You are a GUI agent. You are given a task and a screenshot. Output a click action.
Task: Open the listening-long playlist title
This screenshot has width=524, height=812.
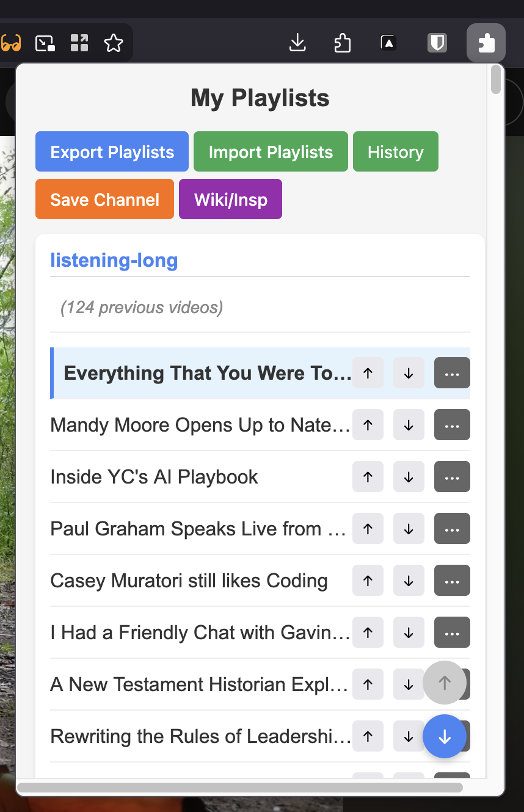coord(114,260)
